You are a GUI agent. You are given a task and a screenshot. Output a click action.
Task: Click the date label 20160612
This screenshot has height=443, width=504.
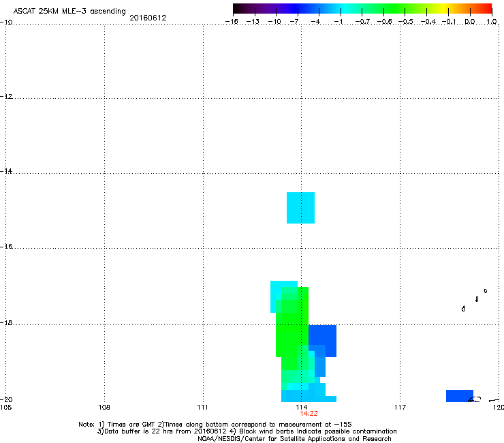[148, 18]
